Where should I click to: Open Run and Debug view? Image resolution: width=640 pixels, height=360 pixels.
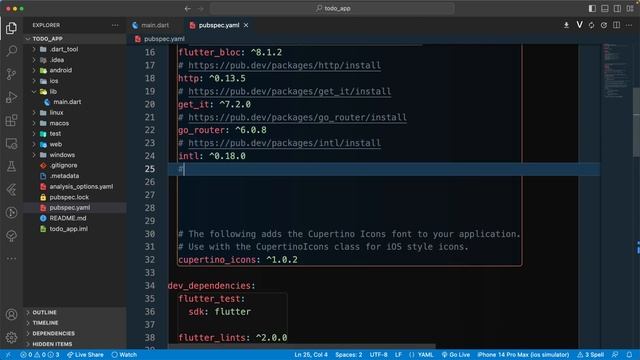[11, 97]
